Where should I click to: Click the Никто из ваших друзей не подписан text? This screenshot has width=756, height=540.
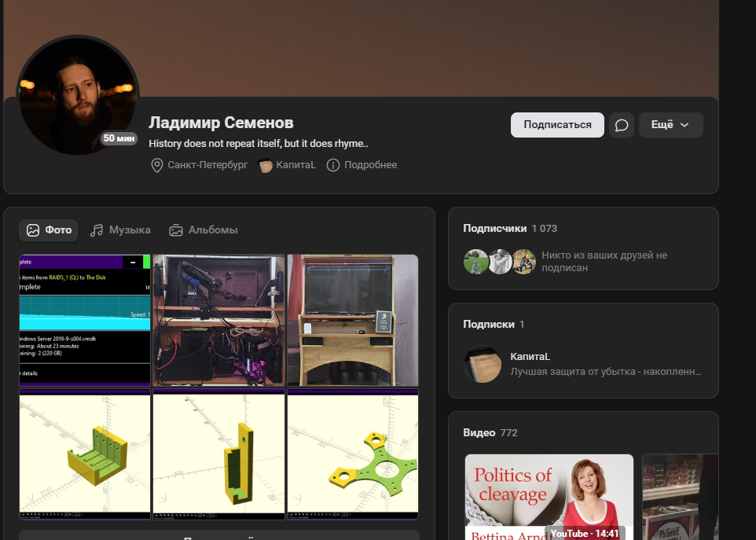click(x=604, y=261)
